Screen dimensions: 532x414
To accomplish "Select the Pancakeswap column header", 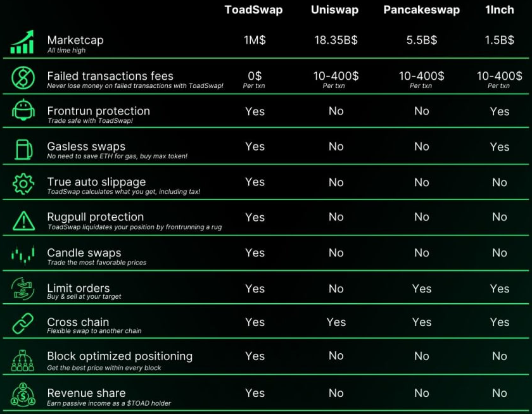I will coord(421,10).
